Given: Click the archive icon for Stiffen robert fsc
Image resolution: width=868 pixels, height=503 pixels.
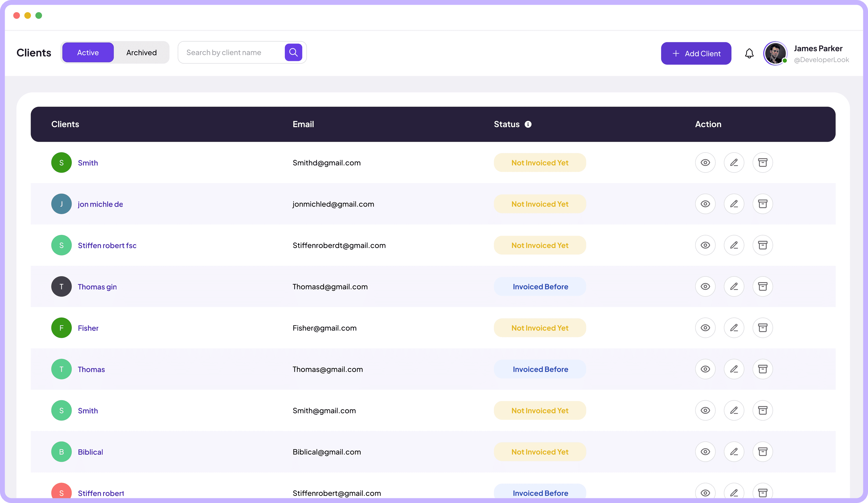Looking at the screenshot, I should pyautogui.click(x=763, y=245).
